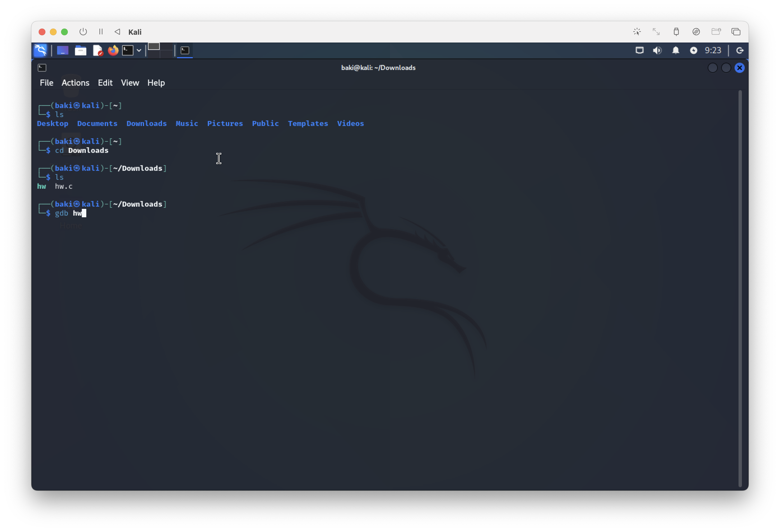This screenshot has width=780, height=532.
Task: Open the View menu
Action: tap(130, 83)
